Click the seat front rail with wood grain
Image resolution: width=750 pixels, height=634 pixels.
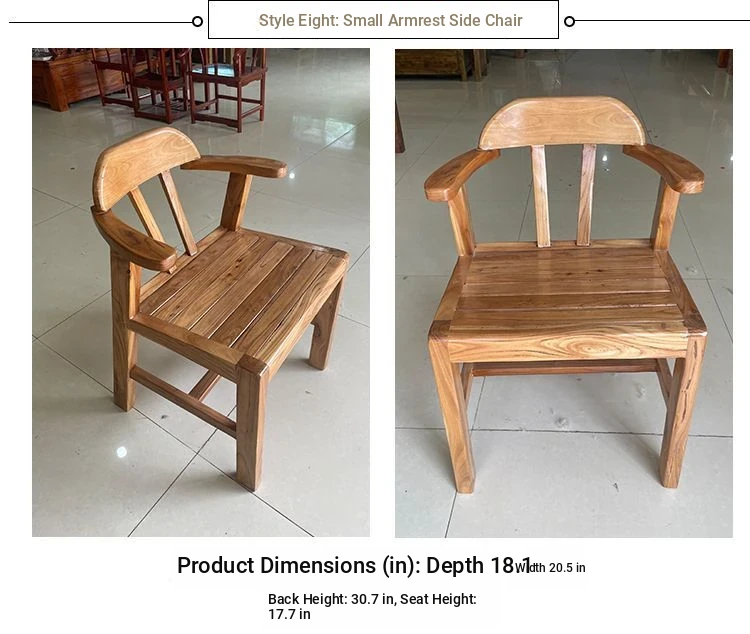coord(568,348)
